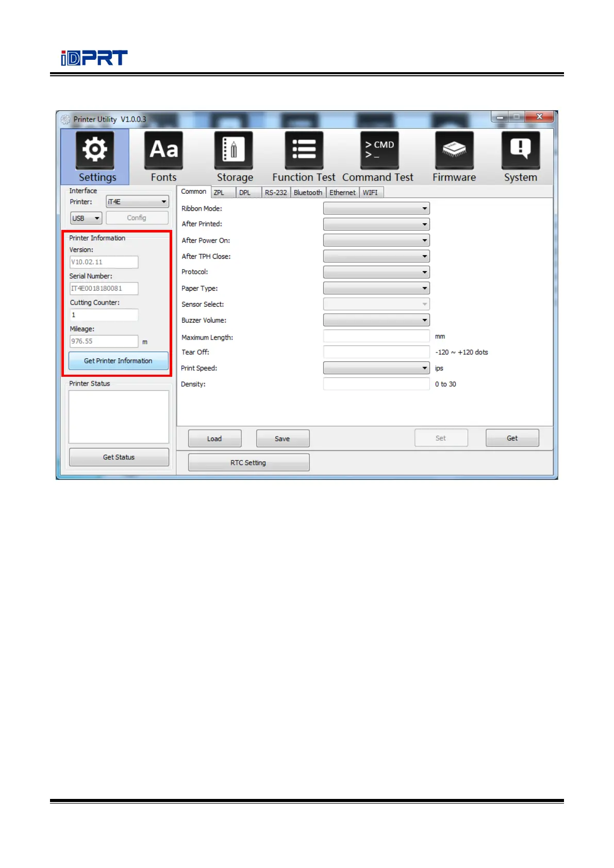
Task: Open the RTC Setting button
Action: coord(248,462)
